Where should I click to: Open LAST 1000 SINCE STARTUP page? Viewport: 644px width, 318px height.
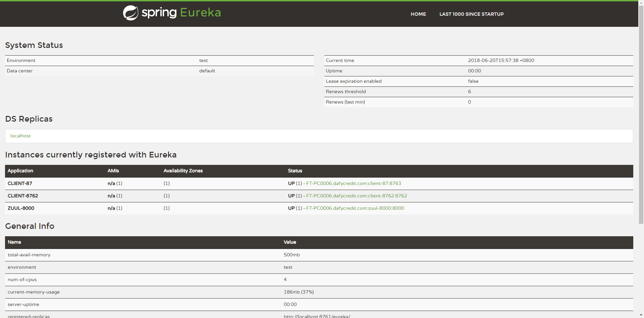coord(471,14)
